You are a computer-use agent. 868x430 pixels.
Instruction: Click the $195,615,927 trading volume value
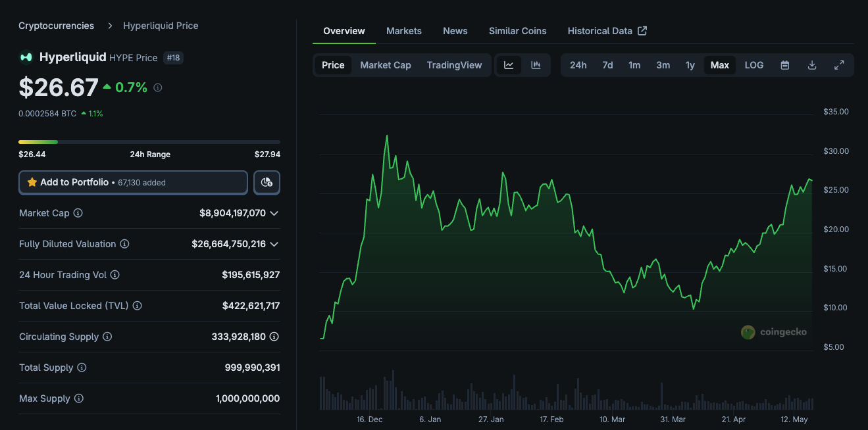click(x=251, y=275)
